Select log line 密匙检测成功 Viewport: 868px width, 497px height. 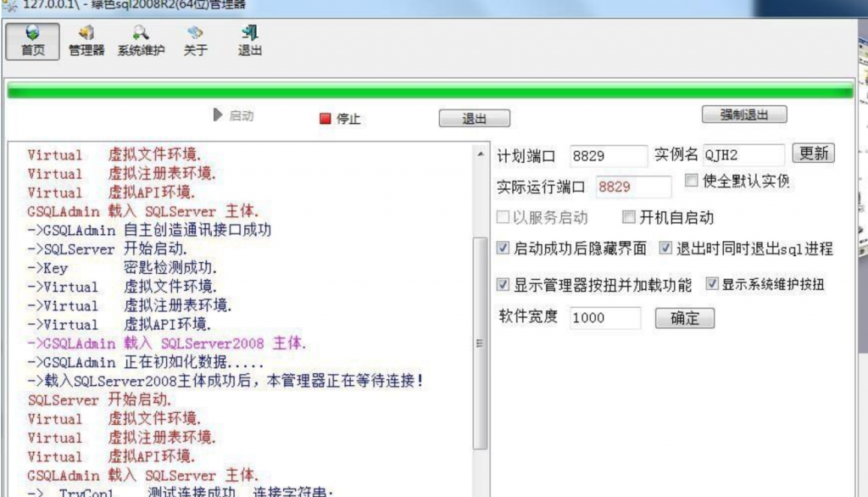pyautogui.click(x=122, y=268)
